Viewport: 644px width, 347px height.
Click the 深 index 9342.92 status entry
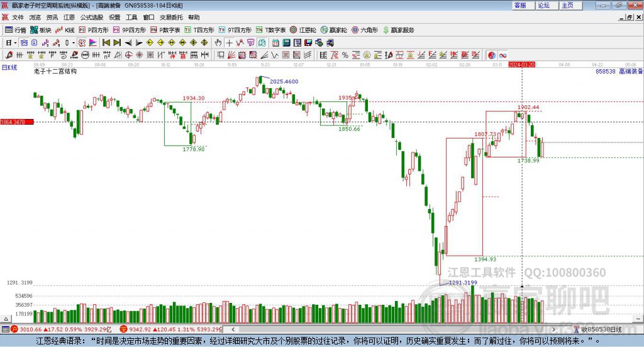pyautogui.click(x=171, y=329)
